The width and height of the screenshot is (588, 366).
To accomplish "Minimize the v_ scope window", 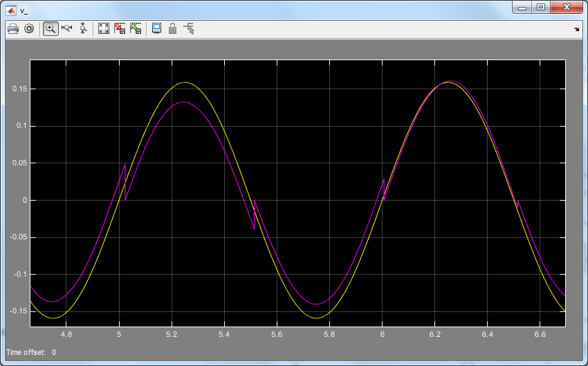I will [x=524, y=8].
